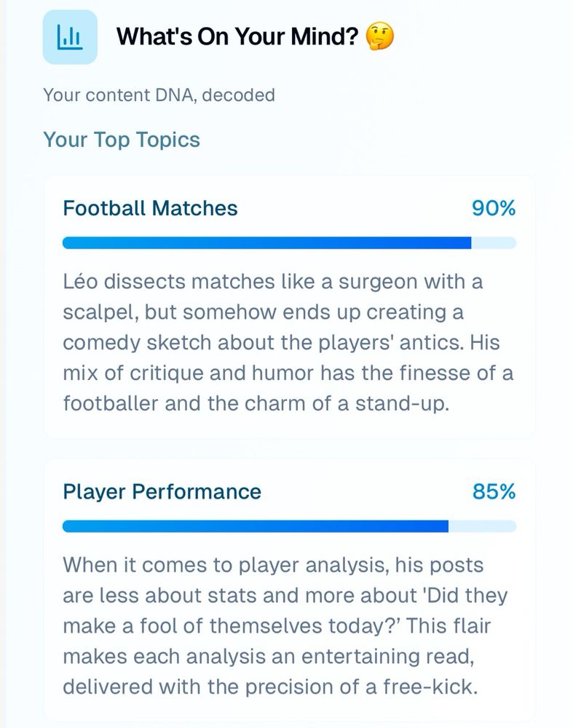The height and width of the screenshot is (728, 573).
Task: Click the "What's On Your Mind?" heading
Action: 237,36
